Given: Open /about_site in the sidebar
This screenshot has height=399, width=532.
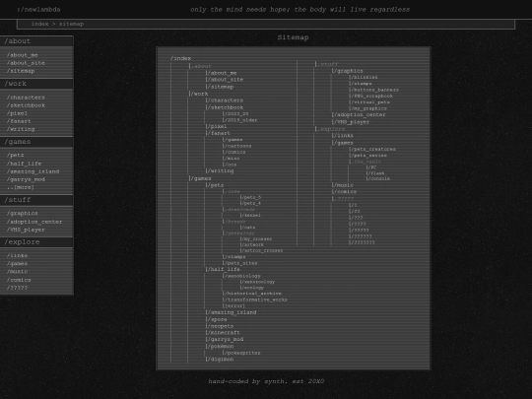Looking at the screenshot, I should (26, 63).
